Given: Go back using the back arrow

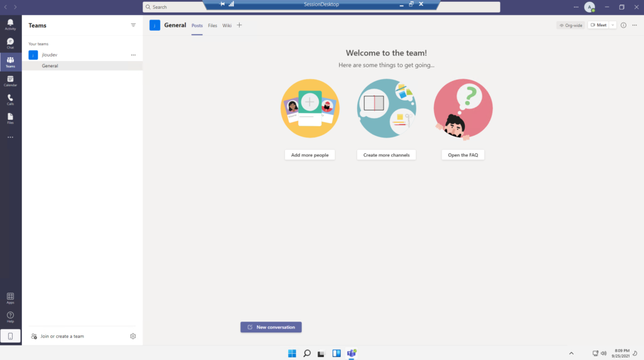Looking at the screenshot, I should (6, 7).
